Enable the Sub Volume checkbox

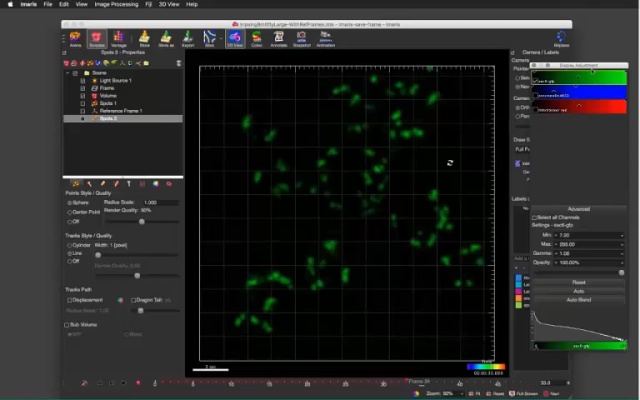[x=68, y=325]
